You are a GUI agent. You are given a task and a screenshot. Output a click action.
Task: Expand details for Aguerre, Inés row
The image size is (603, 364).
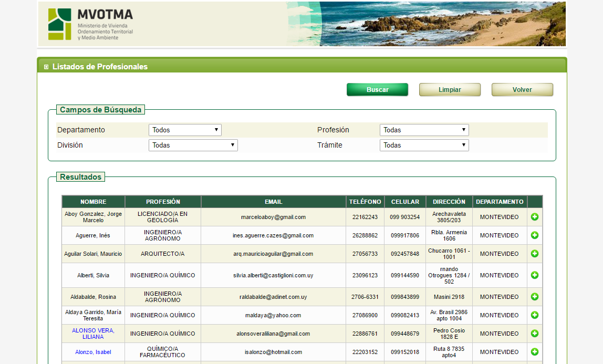[x=535, y=235]
